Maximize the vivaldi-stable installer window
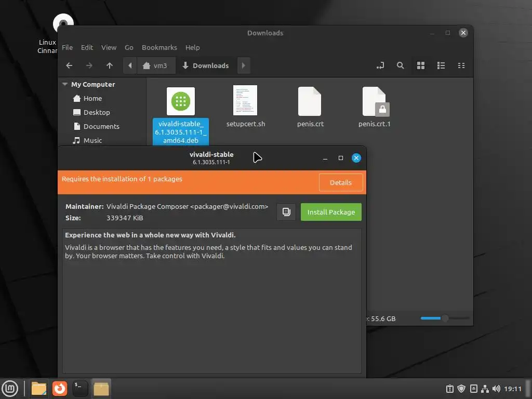 coord(341,158)
